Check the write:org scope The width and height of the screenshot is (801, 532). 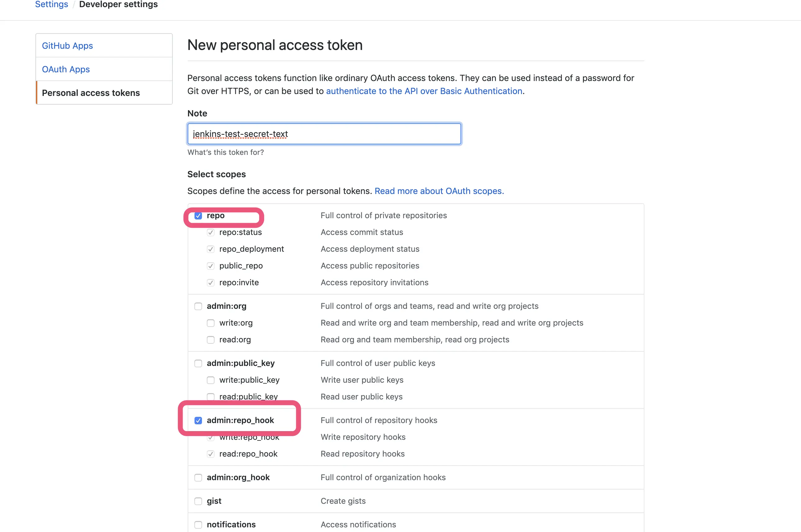[x=211, y=323]
